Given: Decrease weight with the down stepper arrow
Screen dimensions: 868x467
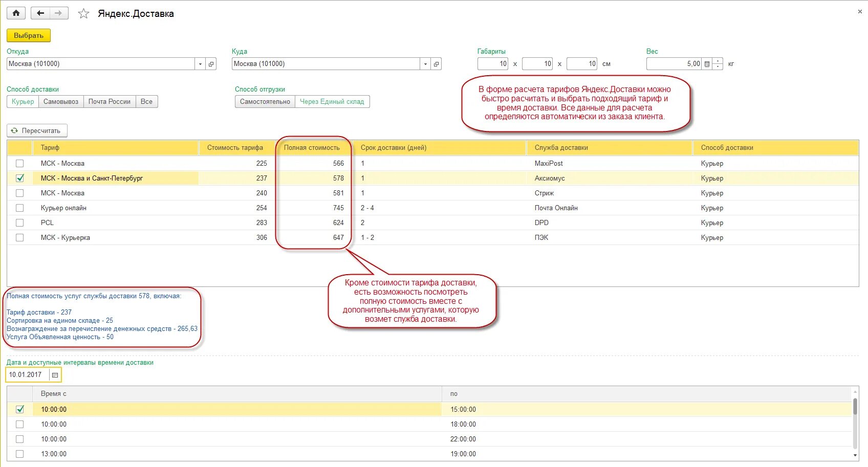Looking at the screenshot, I should 718,67.
